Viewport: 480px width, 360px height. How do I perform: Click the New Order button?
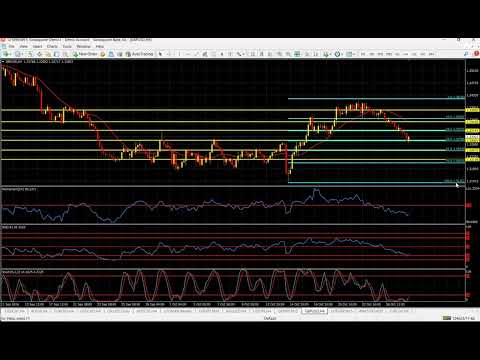click(85, 54)
